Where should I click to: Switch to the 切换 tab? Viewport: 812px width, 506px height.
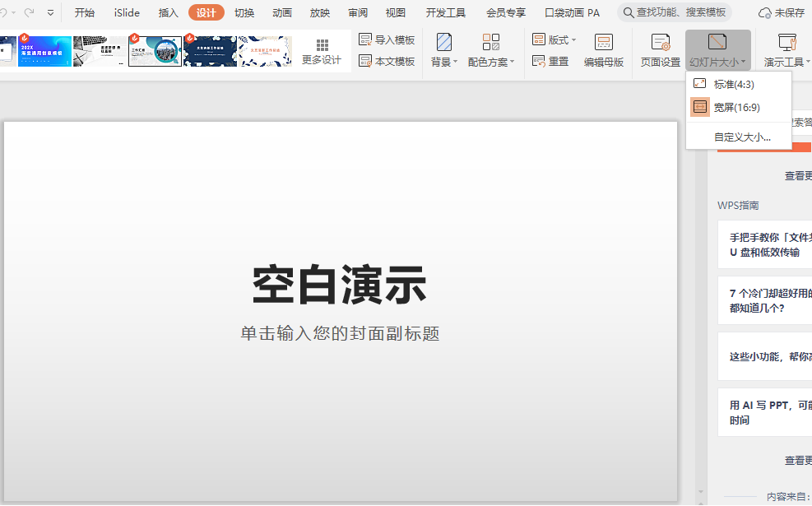244,13
